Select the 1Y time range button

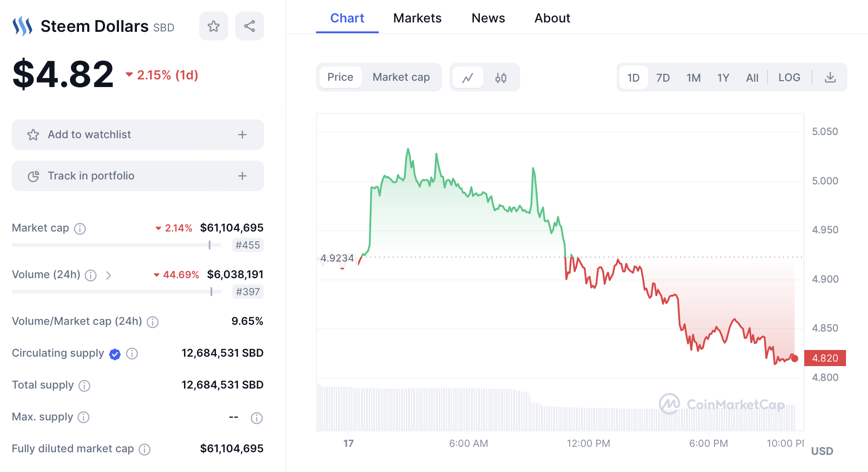click(723, 78)
